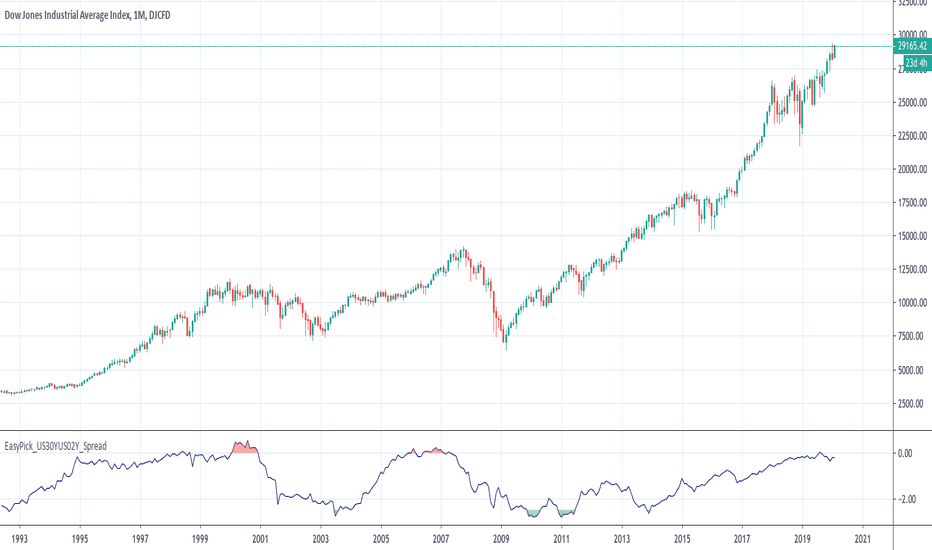The width and height of the screenshot is (932, 550).
Task: Click the 1997 year label on the time axis
Action: [x=140, y=539]
